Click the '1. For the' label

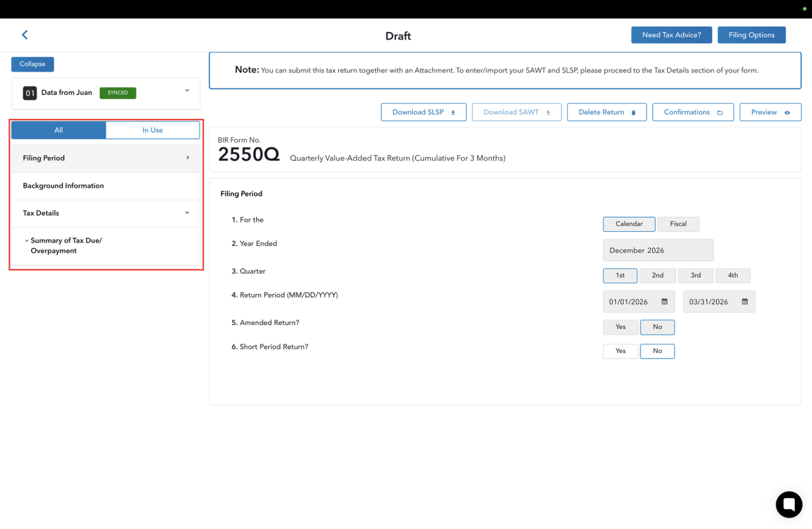[247, 220]
